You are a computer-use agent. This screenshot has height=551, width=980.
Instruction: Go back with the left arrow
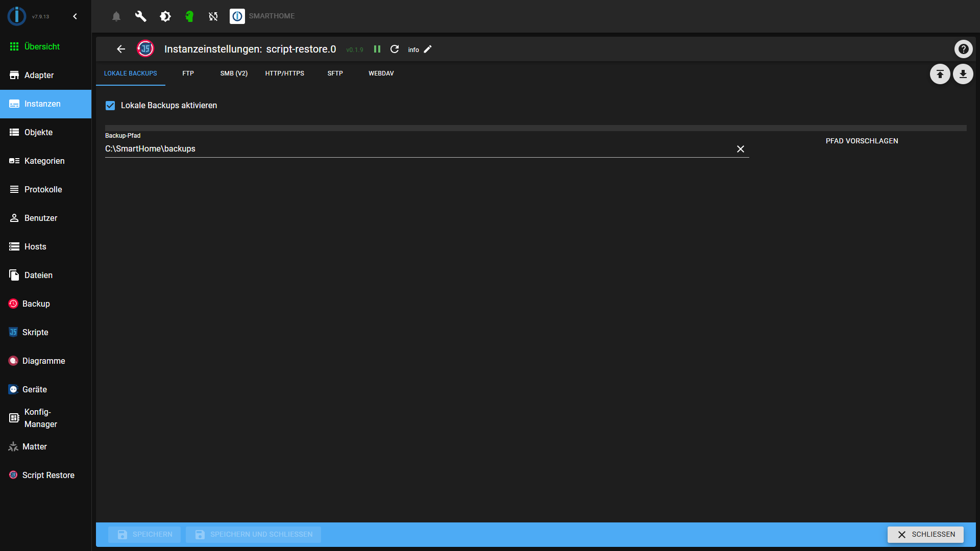pos(121,49)
